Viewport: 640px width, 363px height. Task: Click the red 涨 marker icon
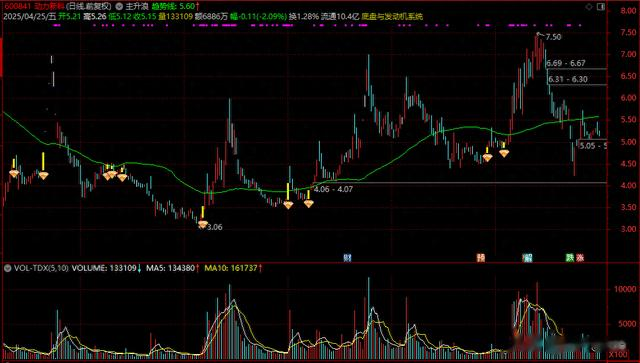coord(580,258)
